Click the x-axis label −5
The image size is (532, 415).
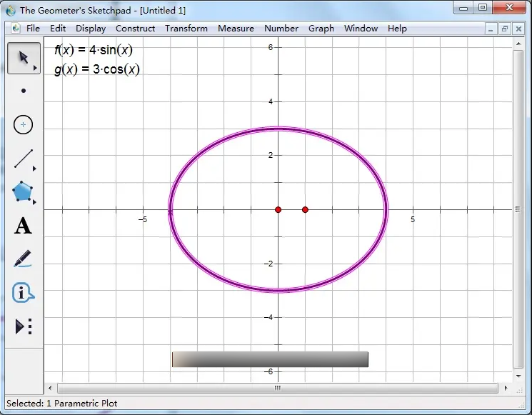click(143, 219)
